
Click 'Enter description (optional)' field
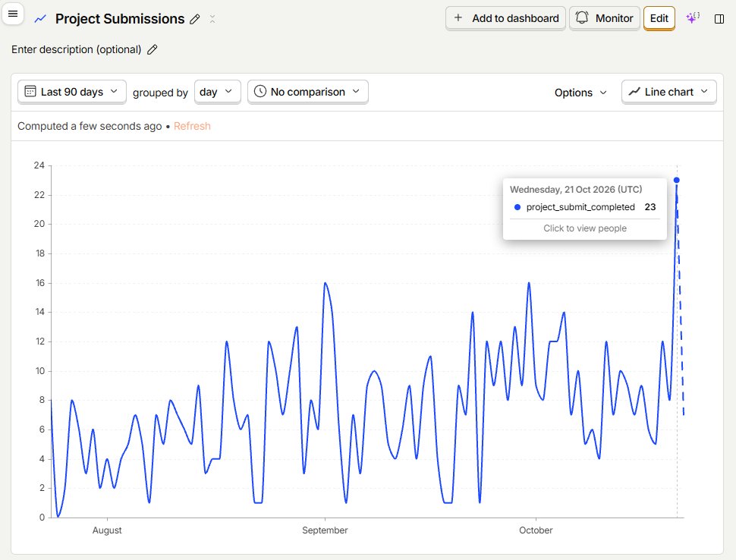[76, 50]
